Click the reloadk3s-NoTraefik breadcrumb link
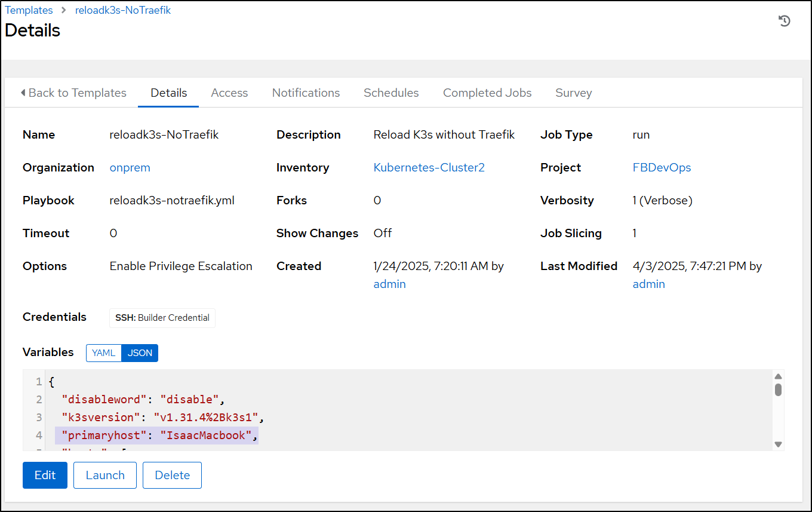Viewport: 812px width, 512px height. pyautogui.click(x=123, y=10)
